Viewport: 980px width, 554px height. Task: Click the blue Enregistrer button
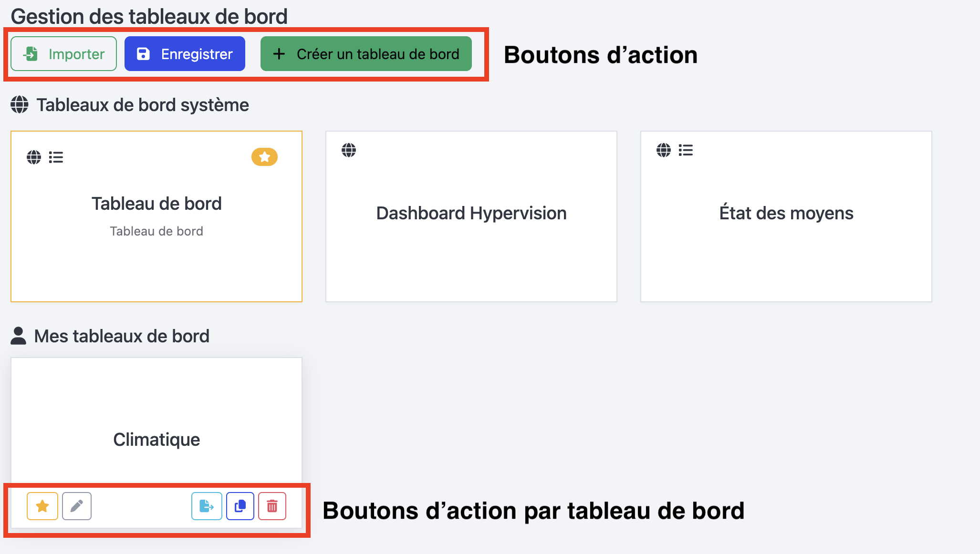(185, 53)
